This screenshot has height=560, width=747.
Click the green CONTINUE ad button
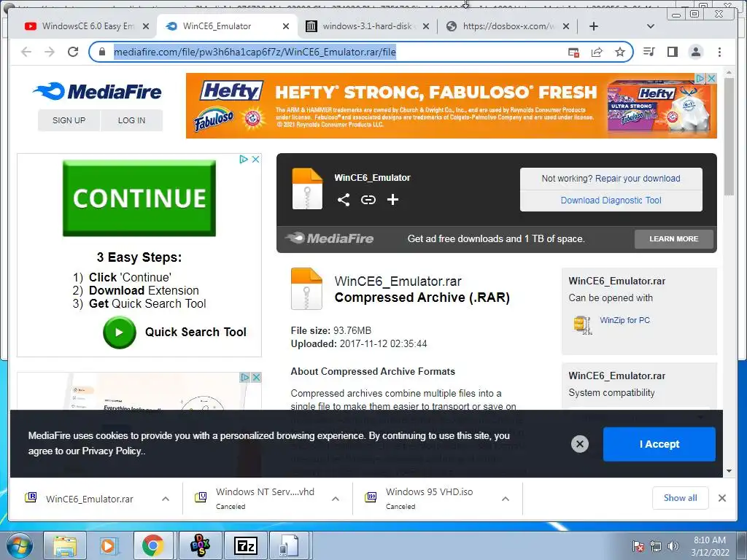tap(139, 198)
